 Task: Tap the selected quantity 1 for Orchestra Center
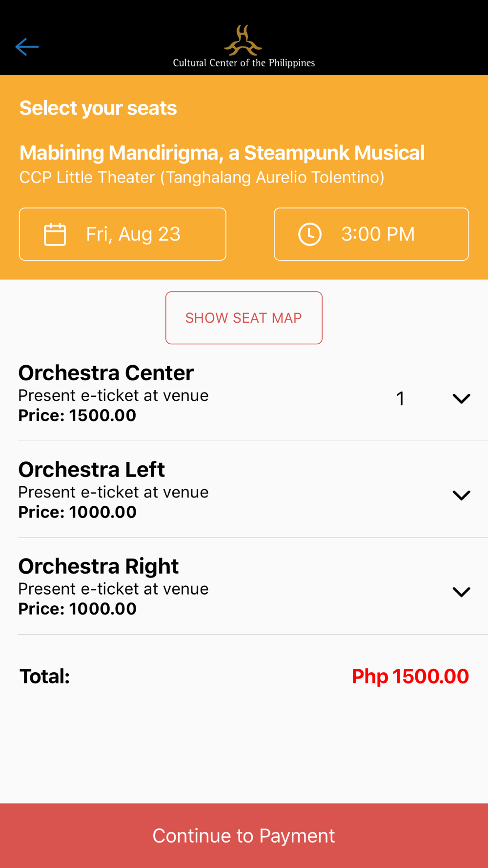(401, 399)
